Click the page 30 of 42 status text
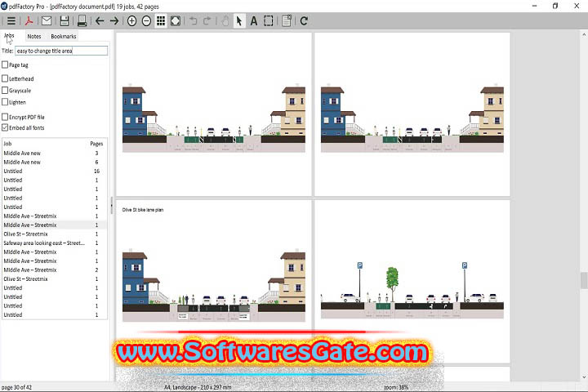The height and width of the screenshot is (392, 588). 17,387
